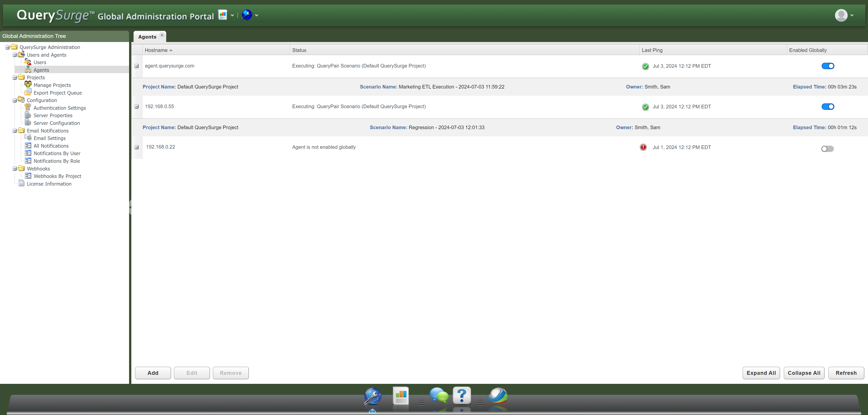Collapse the Email Notifications folder
This screenshot has height=415, width=868.
pyautogui.click(x=14, y=131)
